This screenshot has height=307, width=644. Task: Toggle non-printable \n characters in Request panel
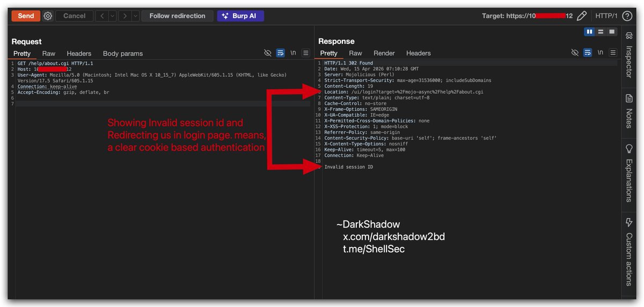(294, 53)
